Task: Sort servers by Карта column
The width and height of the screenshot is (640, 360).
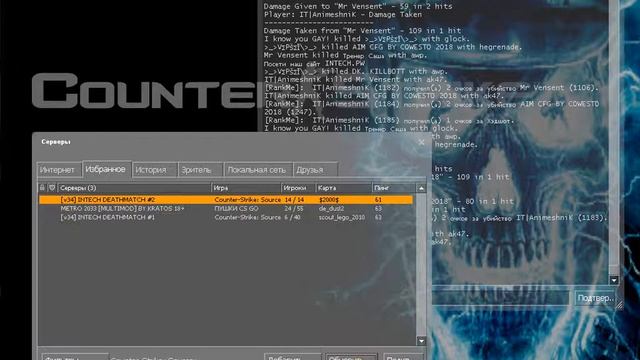Action: pyautogui.click(x=344, y=188)
